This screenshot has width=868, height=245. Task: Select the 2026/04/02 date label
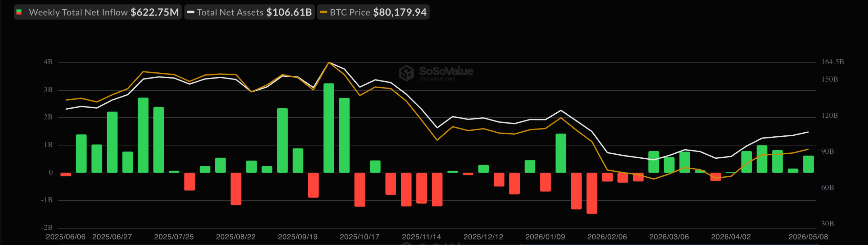pos(731,237)
